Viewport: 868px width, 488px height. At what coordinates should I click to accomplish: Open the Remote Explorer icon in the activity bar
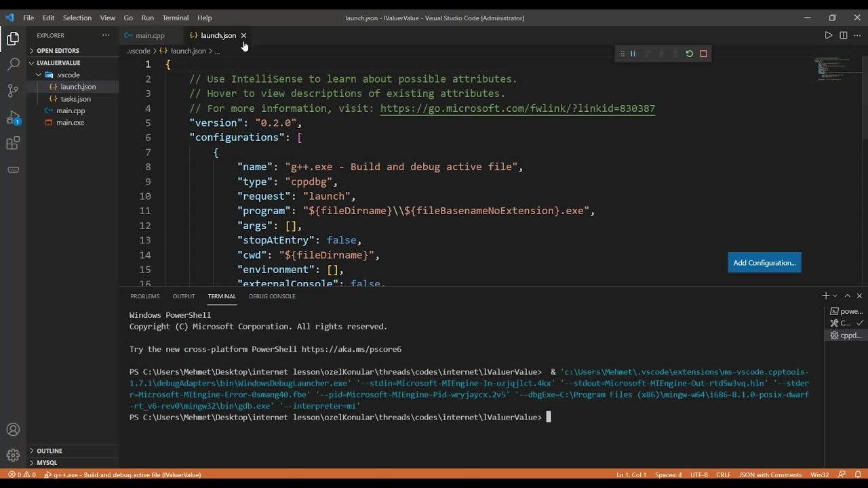13,169
